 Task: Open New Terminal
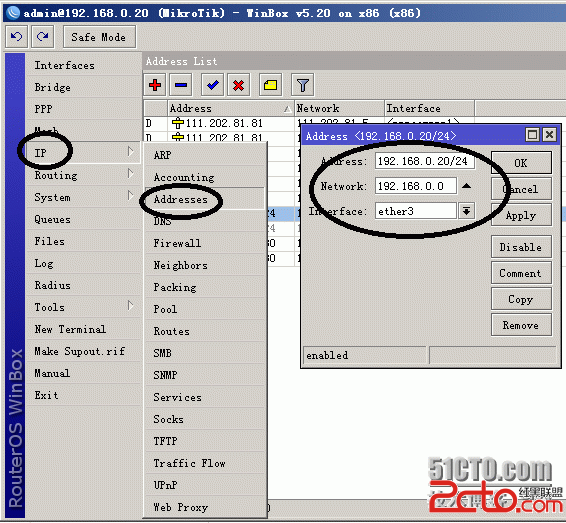[x=83, y=329]
